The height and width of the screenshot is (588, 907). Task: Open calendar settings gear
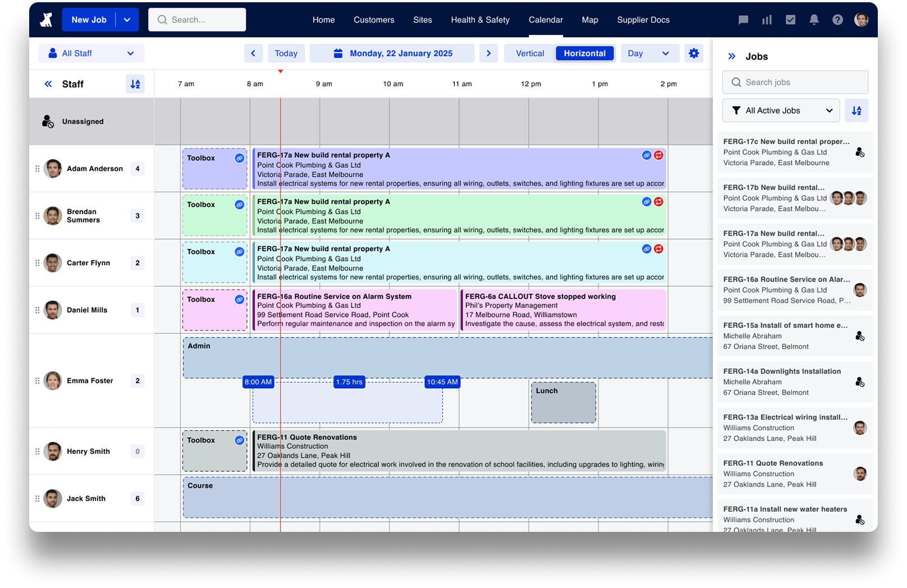point(694,53)
